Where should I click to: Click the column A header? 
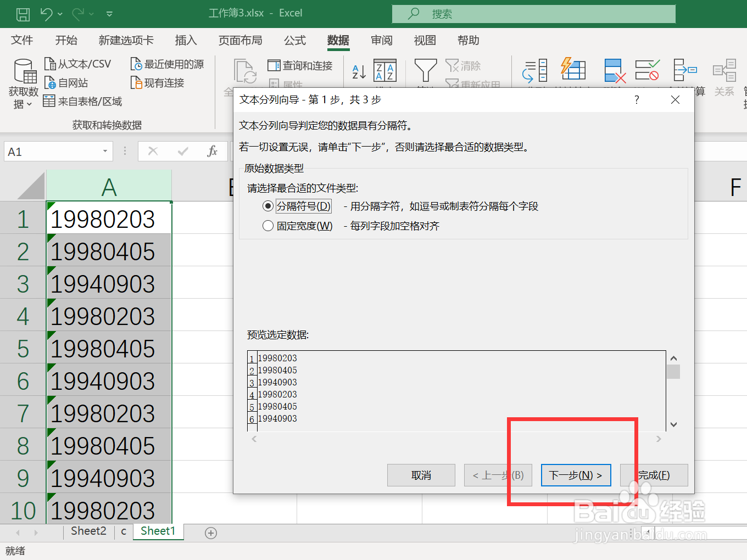(109, 187)
